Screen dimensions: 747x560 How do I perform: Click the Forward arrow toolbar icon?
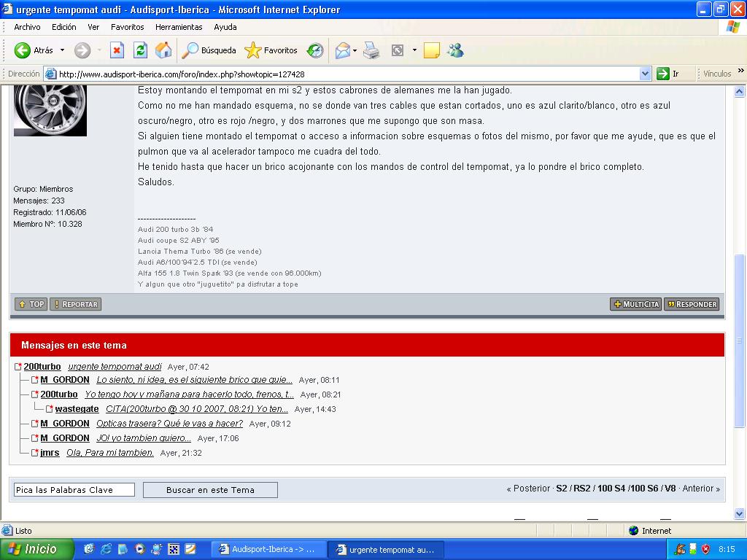tap(82, 50)
